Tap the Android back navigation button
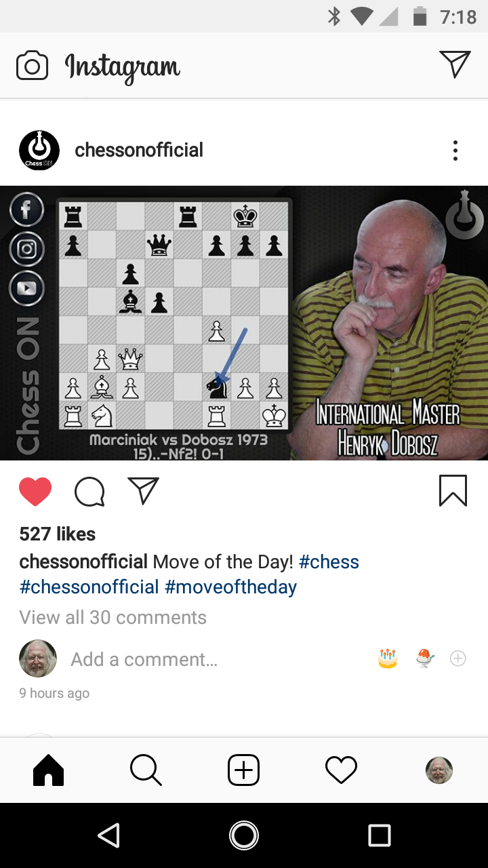The width and height of the screenshot is (488, 868). [x=109, y=835]
